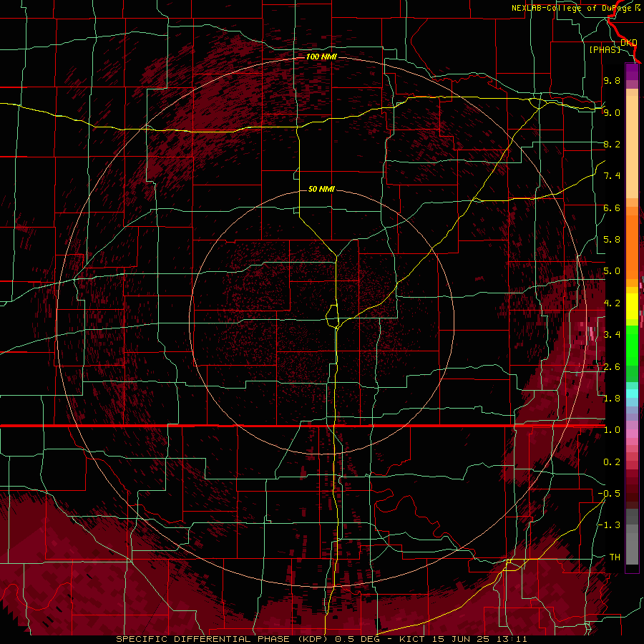Click the 8.2 scale value

(x=612, y=144)
